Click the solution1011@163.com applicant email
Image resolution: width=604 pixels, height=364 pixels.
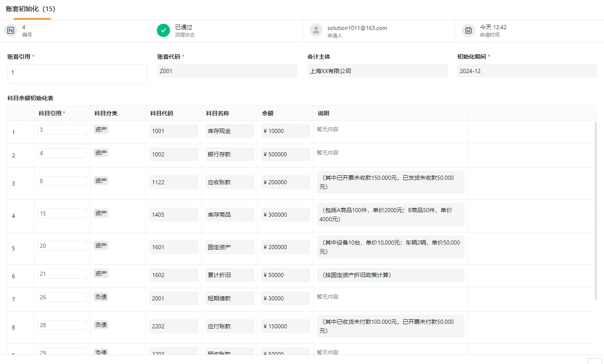tap(357, 28)
